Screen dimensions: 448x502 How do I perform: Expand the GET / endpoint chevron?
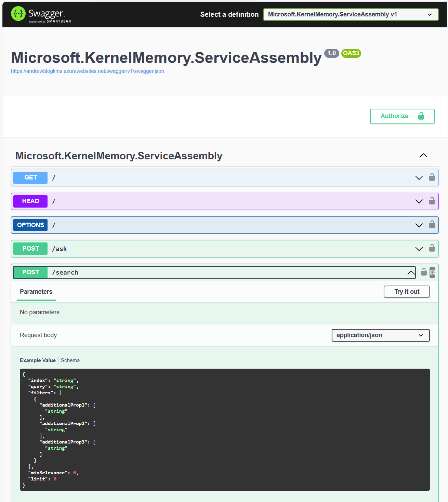coord(419,177)
